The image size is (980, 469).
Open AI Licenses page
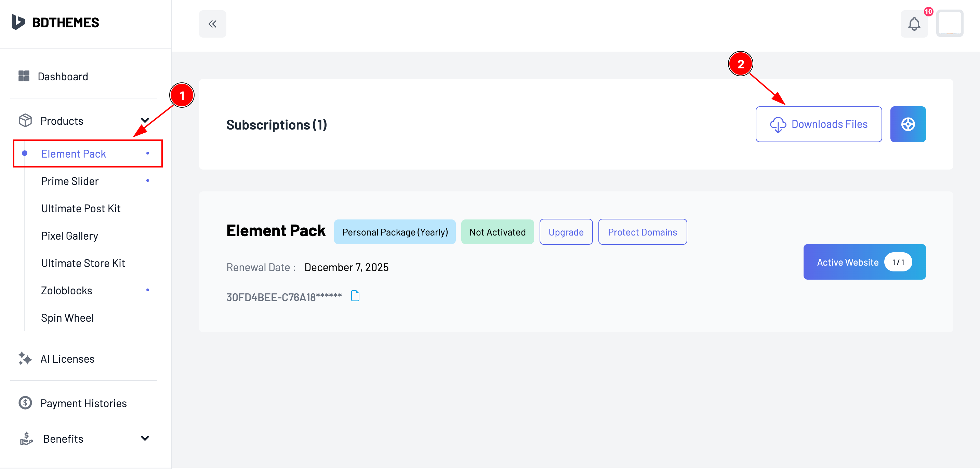(x=67, y=359)
